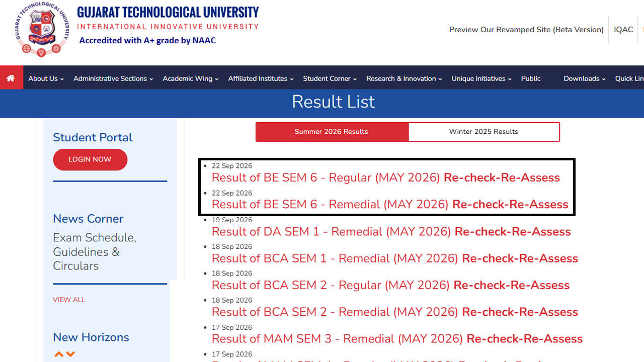Open the Downloads dropdown
The height and width of the screenshot is (362, 644).
[585, 78]
